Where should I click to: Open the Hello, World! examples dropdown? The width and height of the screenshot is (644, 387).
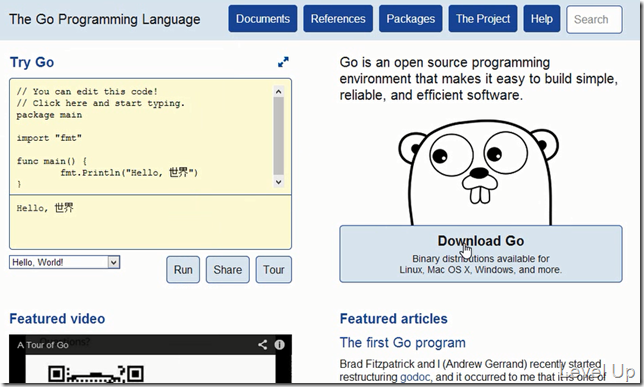64,262
